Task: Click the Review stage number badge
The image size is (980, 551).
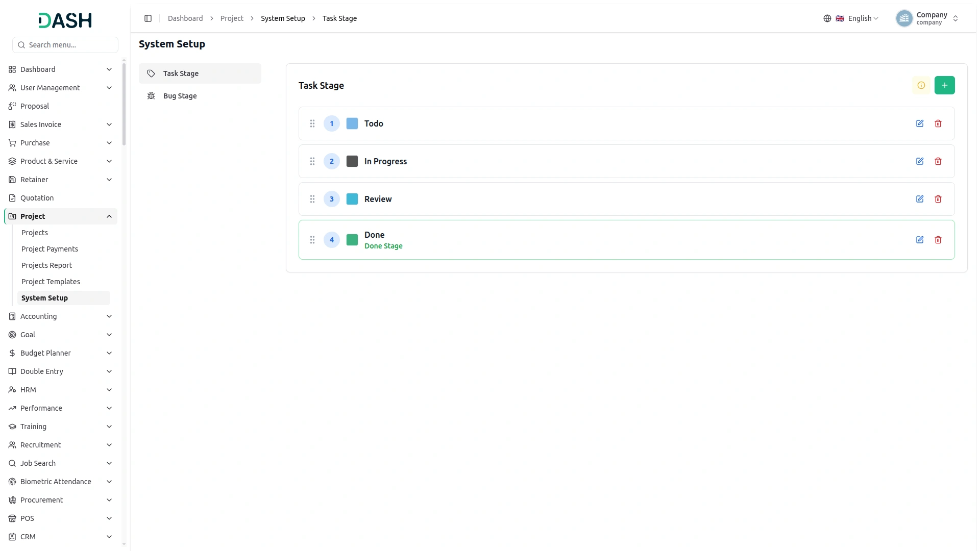Action: coord(332,199)
